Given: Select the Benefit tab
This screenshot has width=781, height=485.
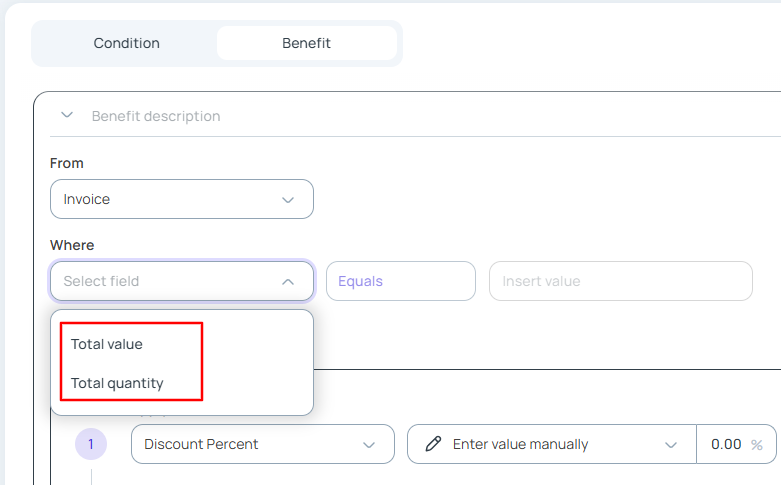Looking at the screenshot, I should [306, 43].
